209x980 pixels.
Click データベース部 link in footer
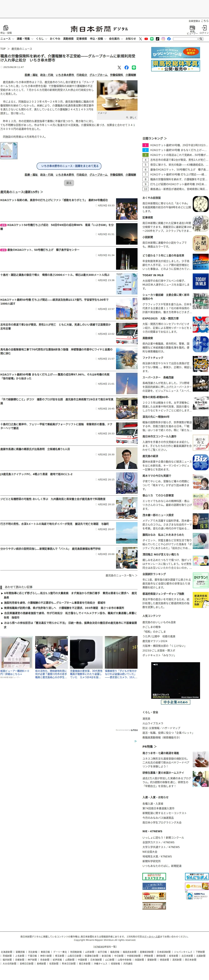click(152, 937)
